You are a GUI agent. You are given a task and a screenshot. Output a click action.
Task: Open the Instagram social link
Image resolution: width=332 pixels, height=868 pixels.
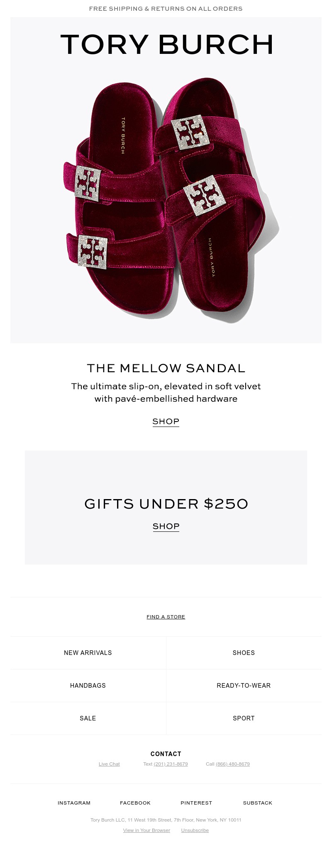[x=74, y=803]
